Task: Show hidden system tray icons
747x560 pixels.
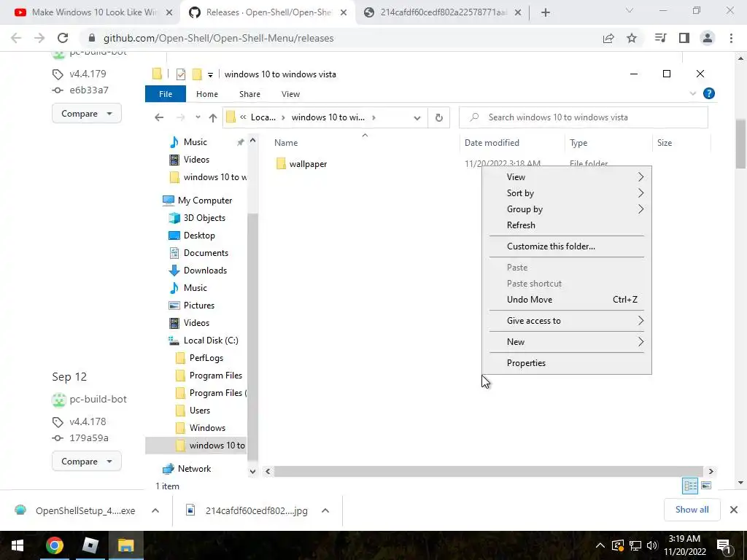Action: coord(600,545)
